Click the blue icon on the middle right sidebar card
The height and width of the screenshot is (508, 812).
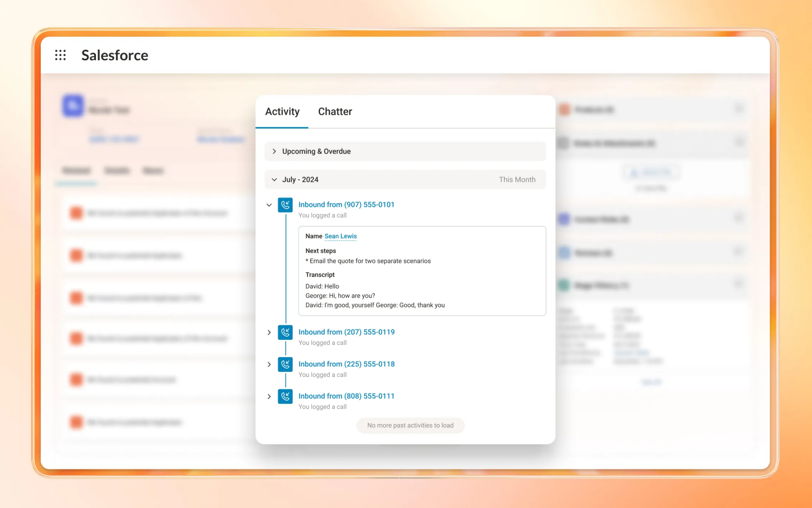tap(565, 253)
